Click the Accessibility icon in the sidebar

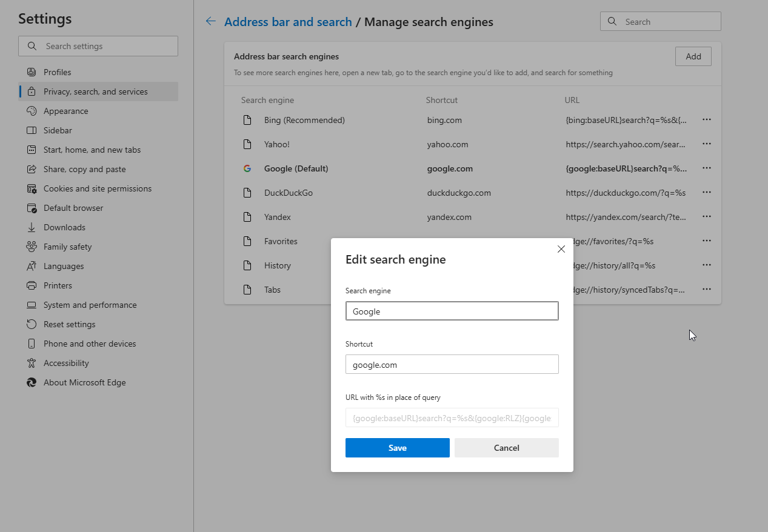[32, 363]
